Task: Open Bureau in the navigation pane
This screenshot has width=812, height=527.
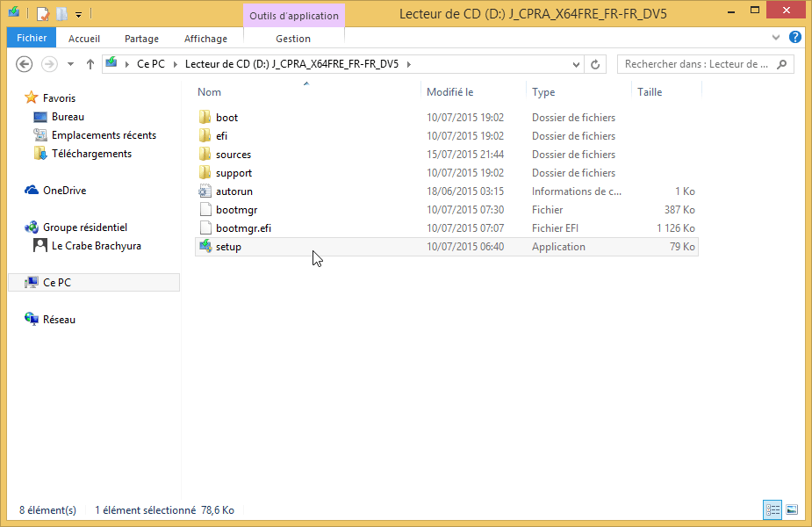Action: pyautogui.click(x=68, y=117)
